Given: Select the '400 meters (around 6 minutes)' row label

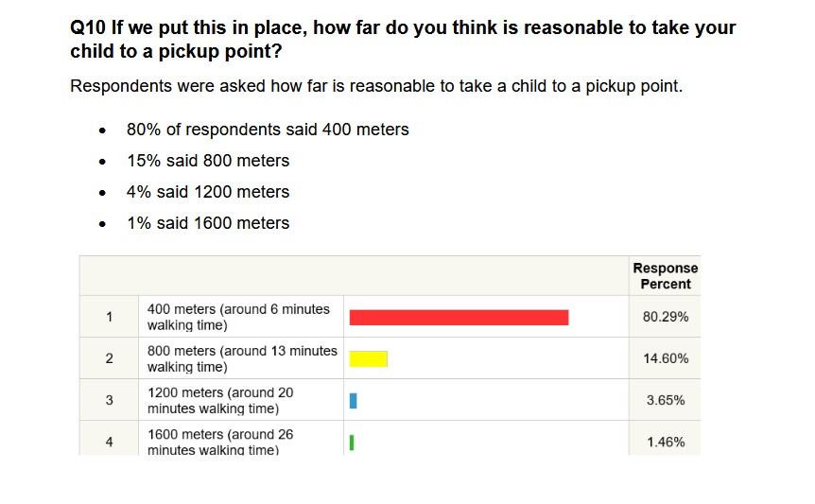Looking at the screenshot, I should [x=238, y=317].
